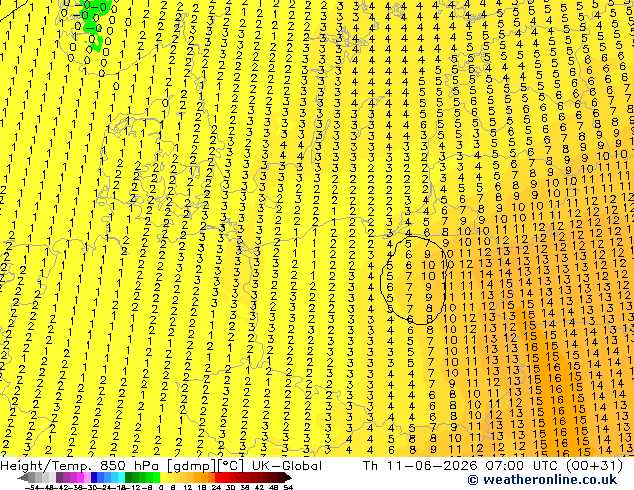This screenshot has width=634, height=490.
Task: Open the weatheronline.co.uk copyright link
Action: point(542,480)
